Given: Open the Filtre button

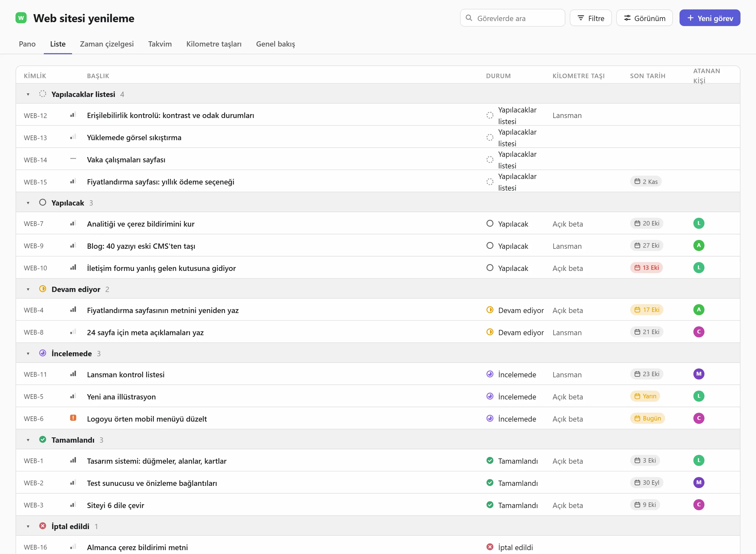Looking at the screenshot, I should pyautogui.click(x=591, y=18).
